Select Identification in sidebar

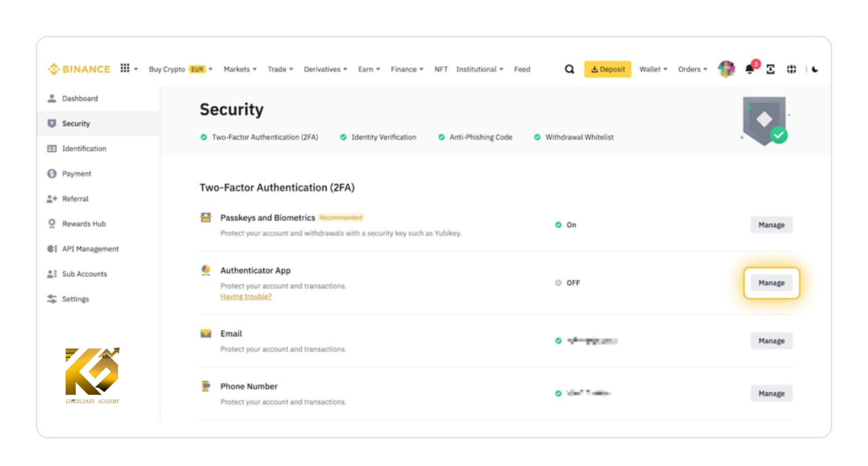coord(98,149)
